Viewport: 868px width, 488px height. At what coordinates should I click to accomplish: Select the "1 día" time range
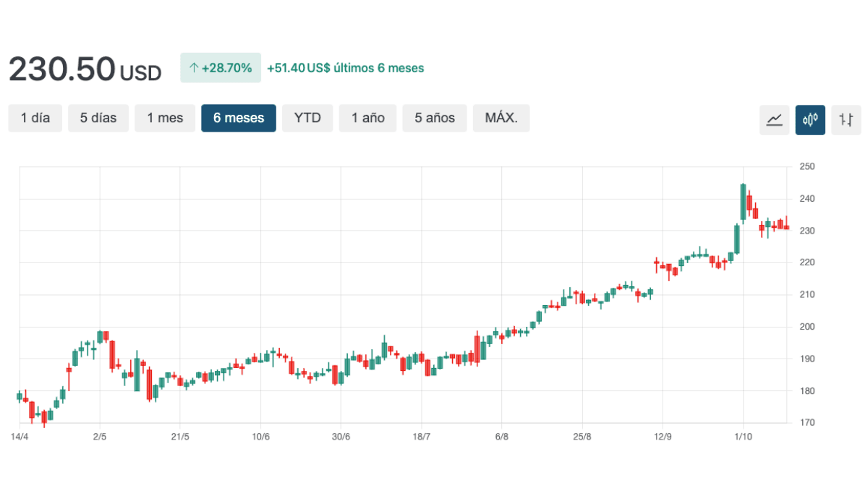(35, 118)
